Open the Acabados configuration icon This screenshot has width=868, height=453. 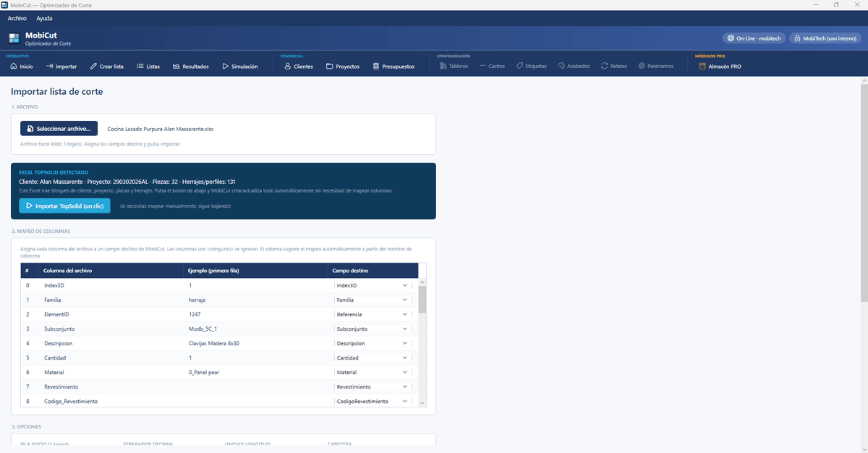[561, 67]
